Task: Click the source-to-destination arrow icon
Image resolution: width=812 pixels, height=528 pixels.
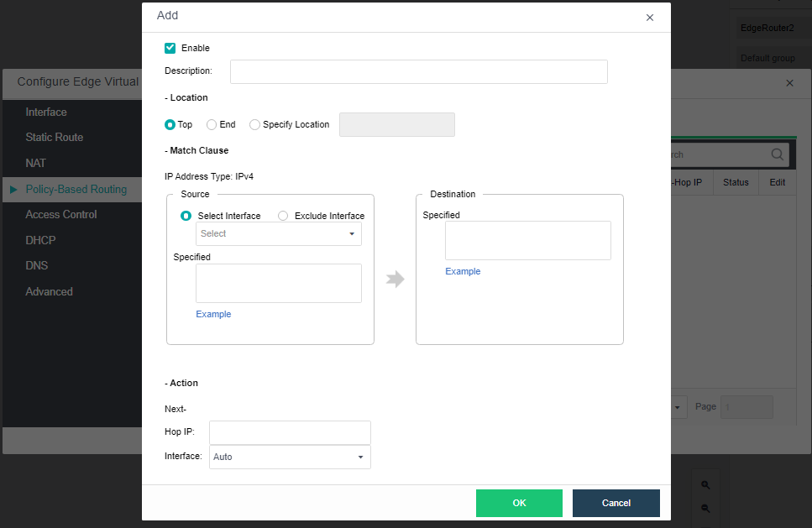Action: point(395,280)
